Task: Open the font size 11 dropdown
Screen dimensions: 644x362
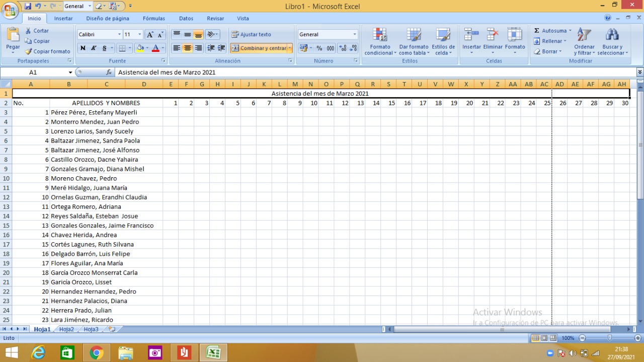Action: point(140,35)
